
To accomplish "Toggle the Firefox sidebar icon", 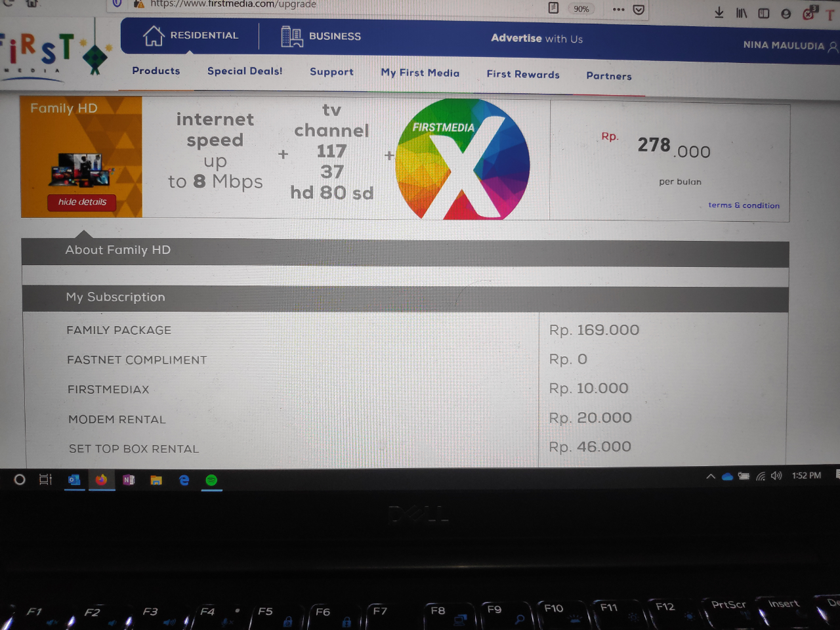I will click(x=764, y=13).
